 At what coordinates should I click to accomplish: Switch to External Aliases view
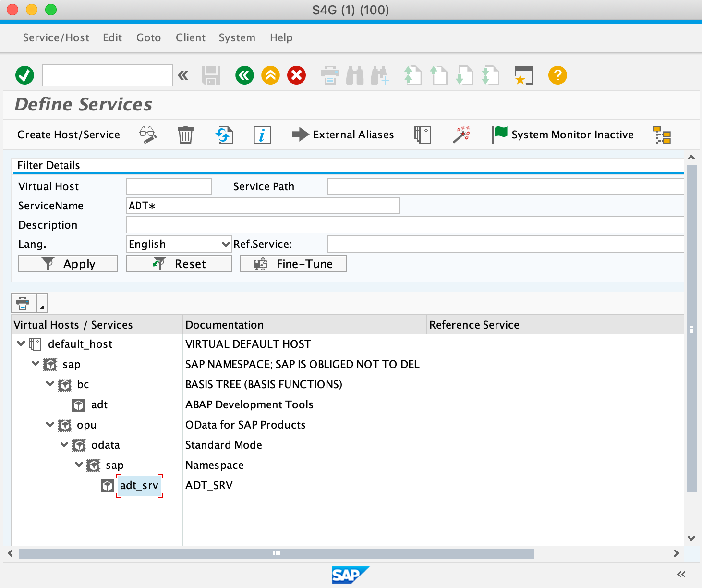click(343, 135)
